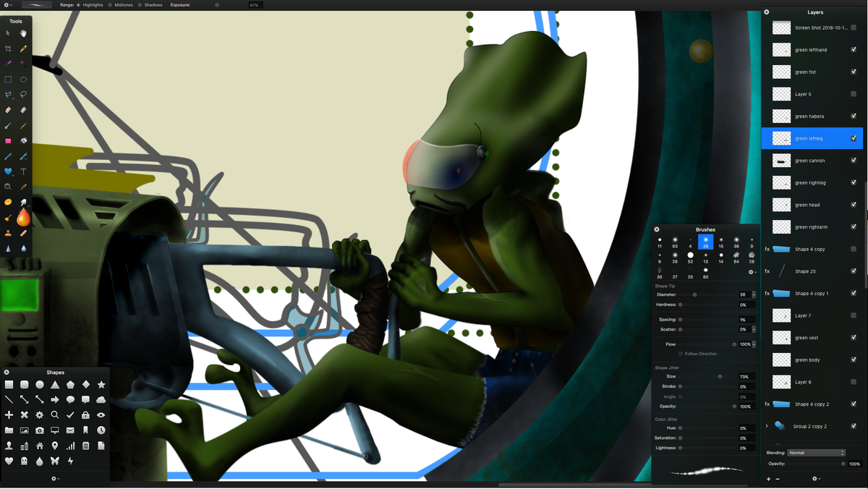Open Layers panel gear menu

tap(816, 478)
